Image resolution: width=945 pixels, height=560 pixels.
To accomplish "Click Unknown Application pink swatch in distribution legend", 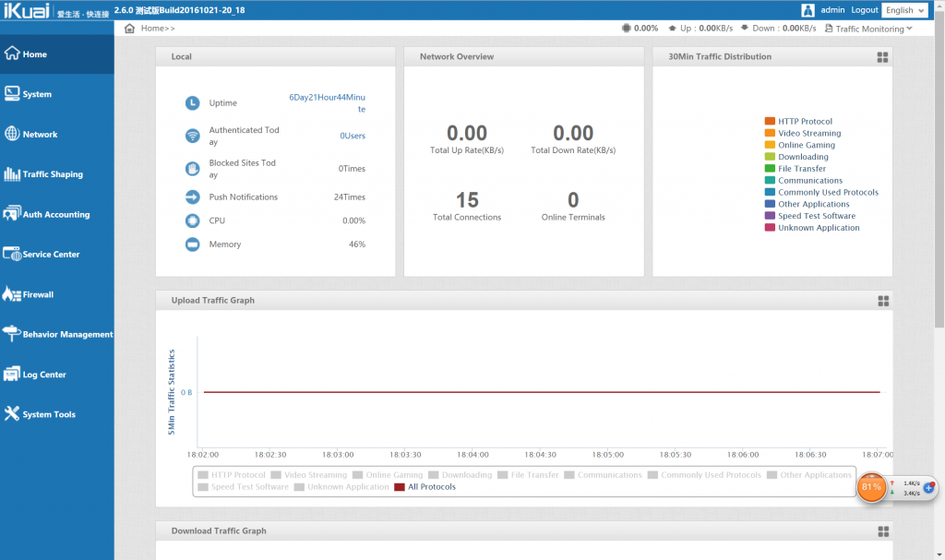I will [x=770, y=228].
